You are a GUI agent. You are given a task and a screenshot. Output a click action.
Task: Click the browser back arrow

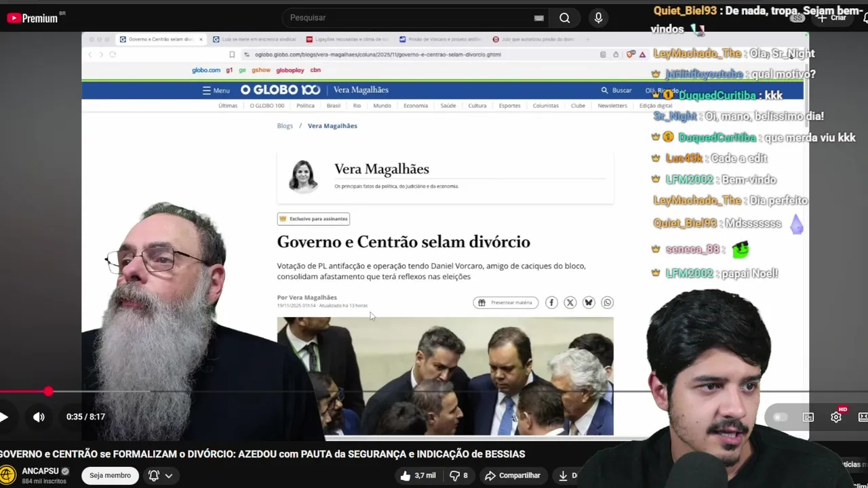(x=90, y=55)
